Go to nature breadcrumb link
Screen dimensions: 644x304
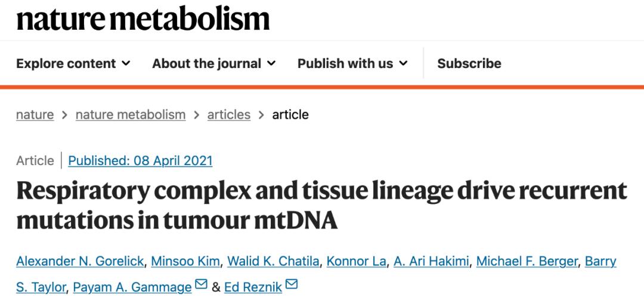coord(35,114)
